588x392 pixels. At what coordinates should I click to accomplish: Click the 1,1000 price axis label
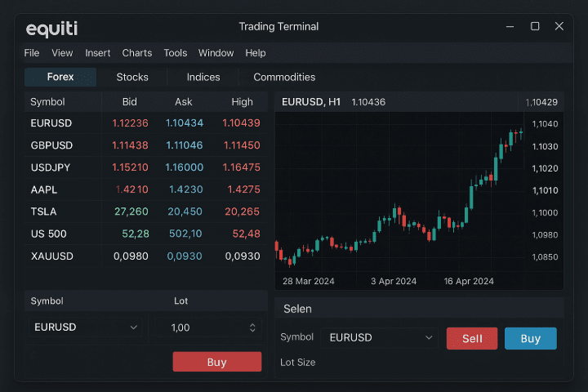[x=546, y=212]
